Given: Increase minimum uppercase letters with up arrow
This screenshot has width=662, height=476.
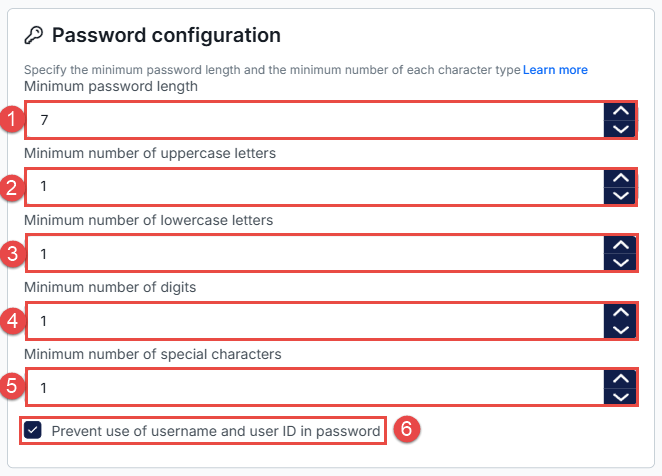Looking at the screenshot, I should coord(621,177).
